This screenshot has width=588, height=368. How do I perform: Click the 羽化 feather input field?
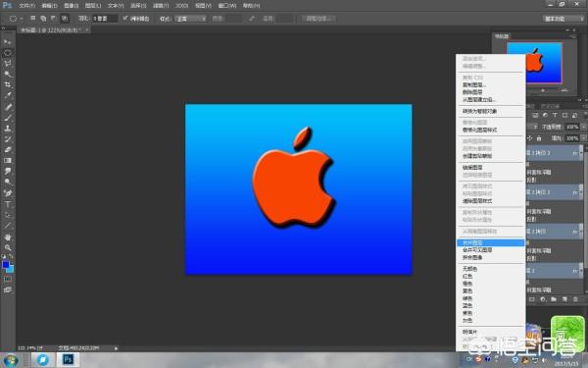pos(105,19)
